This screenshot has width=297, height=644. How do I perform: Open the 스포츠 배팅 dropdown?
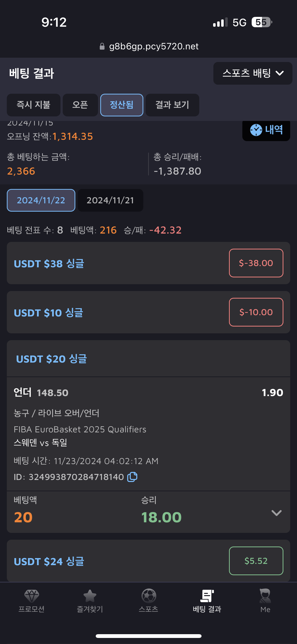(x=253, y=73)
